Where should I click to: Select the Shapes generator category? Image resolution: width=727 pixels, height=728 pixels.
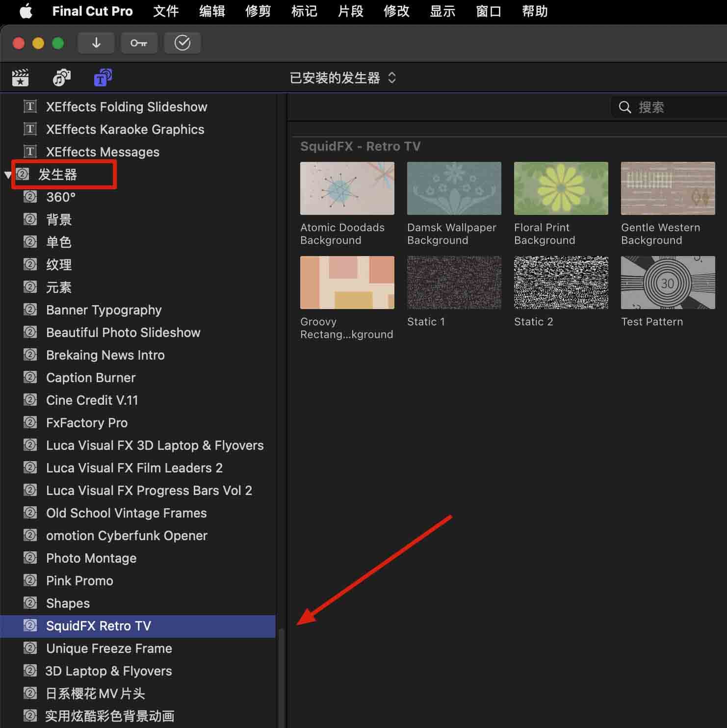click(x=68, y=603)
